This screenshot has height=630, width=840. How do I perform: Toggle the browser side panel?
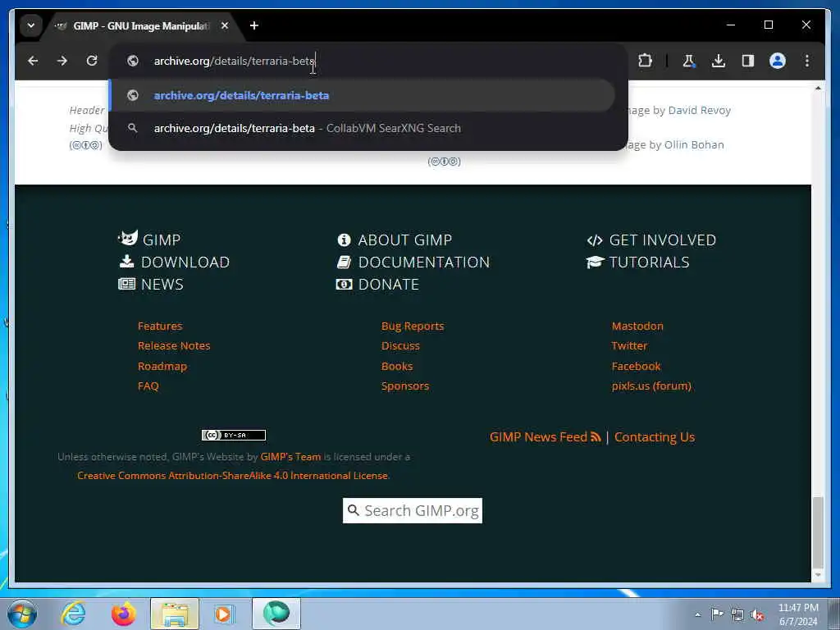click(x=748, y=61)
